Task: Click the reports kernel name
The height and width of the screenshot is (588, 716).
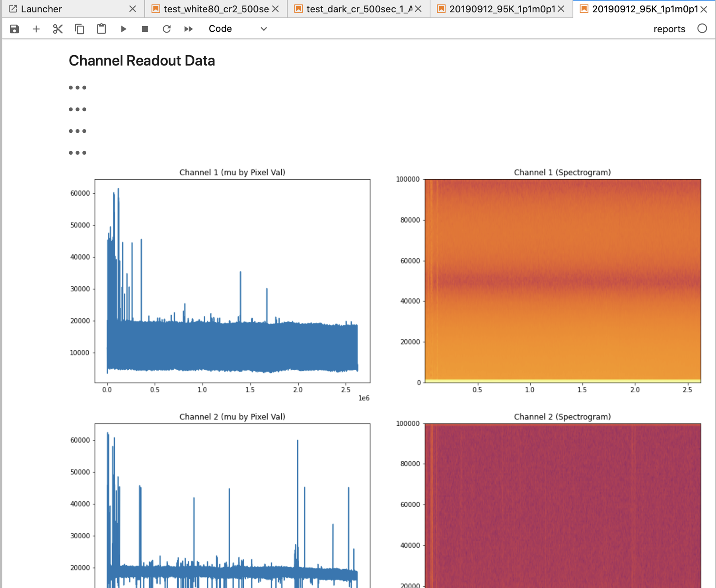Action: pos(669,29)
